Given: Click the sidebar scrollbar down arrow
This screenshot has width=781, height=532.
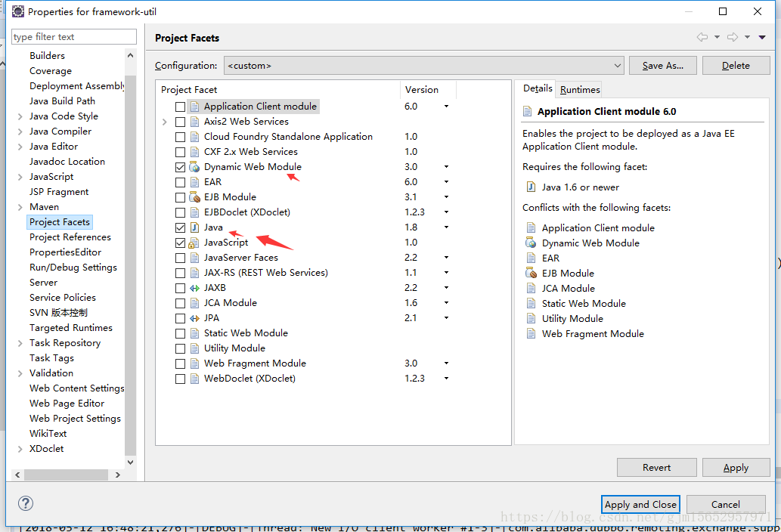Looking at the screenshot, I should [130, 462].
